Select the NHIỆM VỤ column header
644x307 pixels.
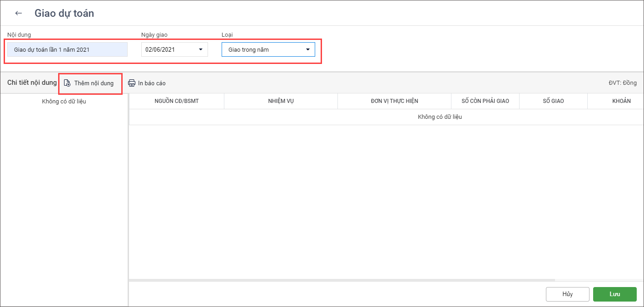pyautogui.click(x=281, y=101)
